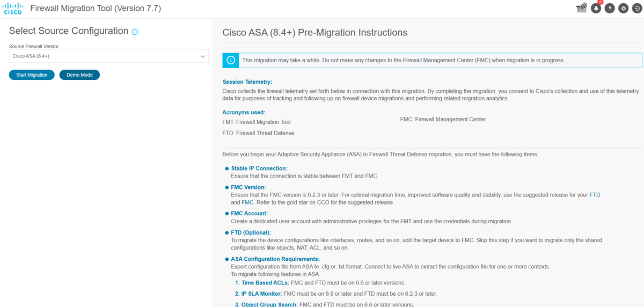Click the FMC Account heading

pyautogui.click(x=249, y=213)
